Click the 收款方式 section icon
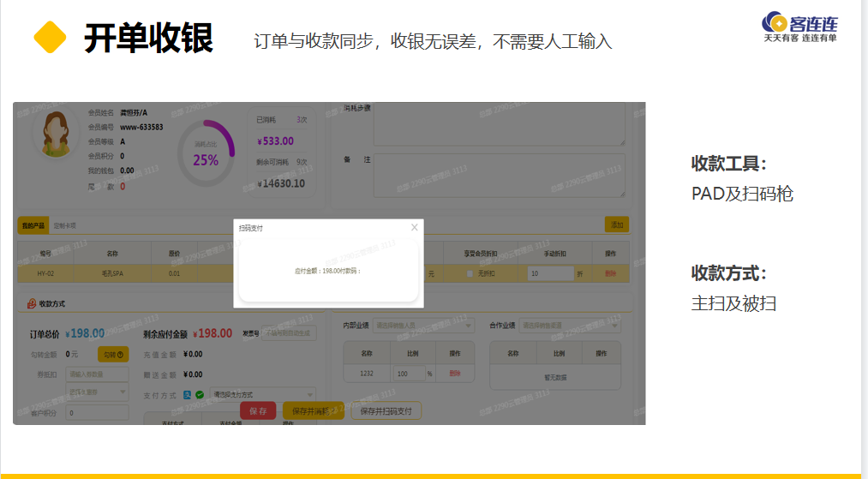Image resolution: width=868 pixels, height=479 pixels. click(32, 303)
